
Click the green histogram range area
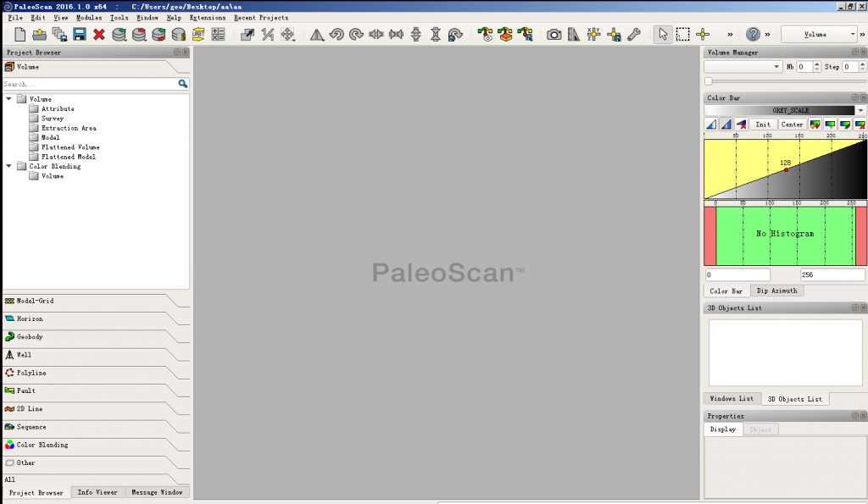tap(786, 236)
